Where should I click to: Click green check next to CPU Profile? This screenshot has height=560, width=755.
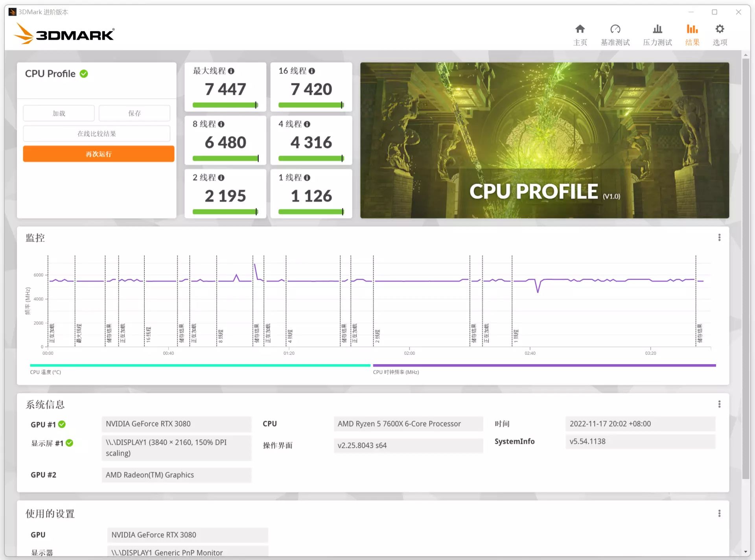[84, 74]
